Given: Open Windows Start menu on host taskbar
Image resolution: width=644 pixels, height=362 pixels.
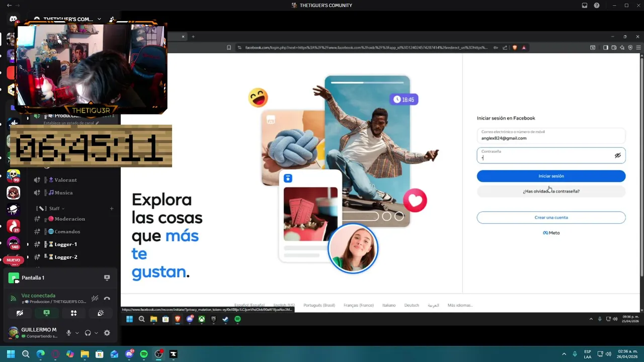Looking at the screenshot, I should coord(11,354).
